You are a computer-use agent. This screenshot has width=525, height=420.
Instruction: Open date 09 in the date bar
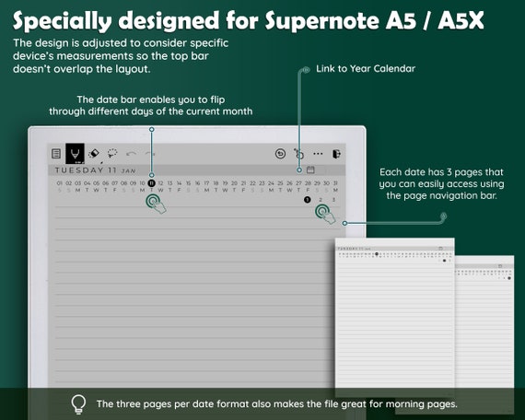coord(134,183)
